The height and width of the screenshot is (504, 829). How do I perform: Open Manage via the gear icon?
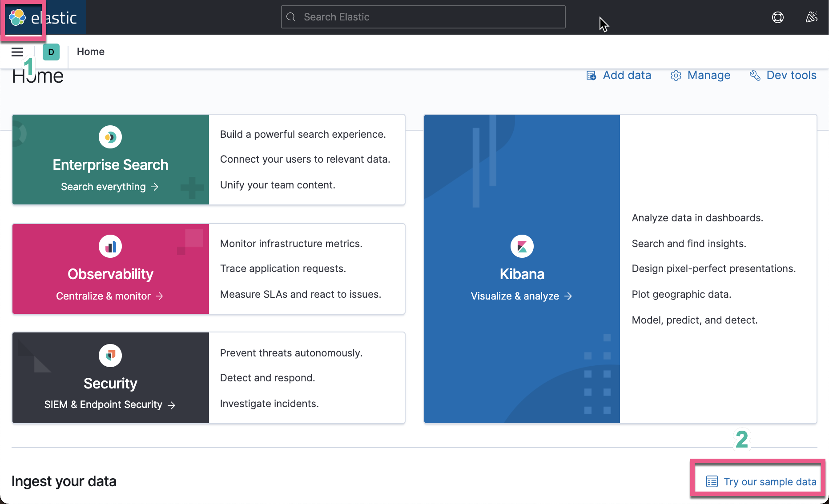pyautogui.click(x=676, y=76)
